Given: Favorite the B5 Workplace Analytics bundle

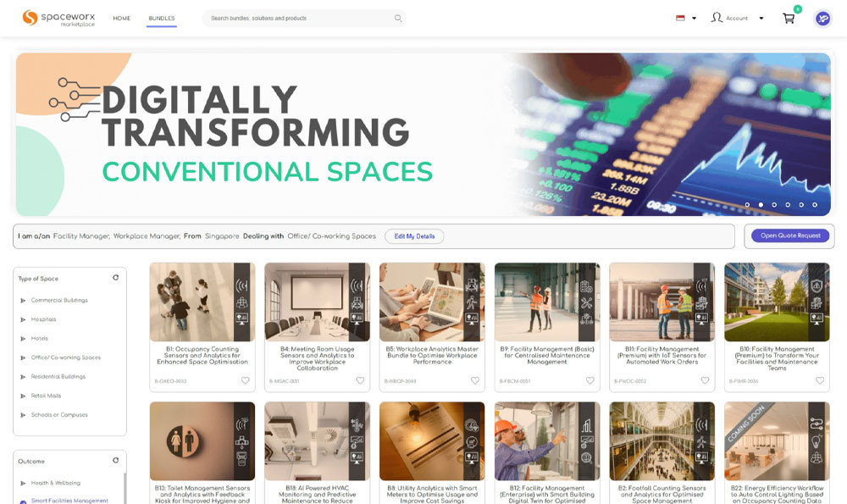Looking at the screenshot, I should point(475,381).
